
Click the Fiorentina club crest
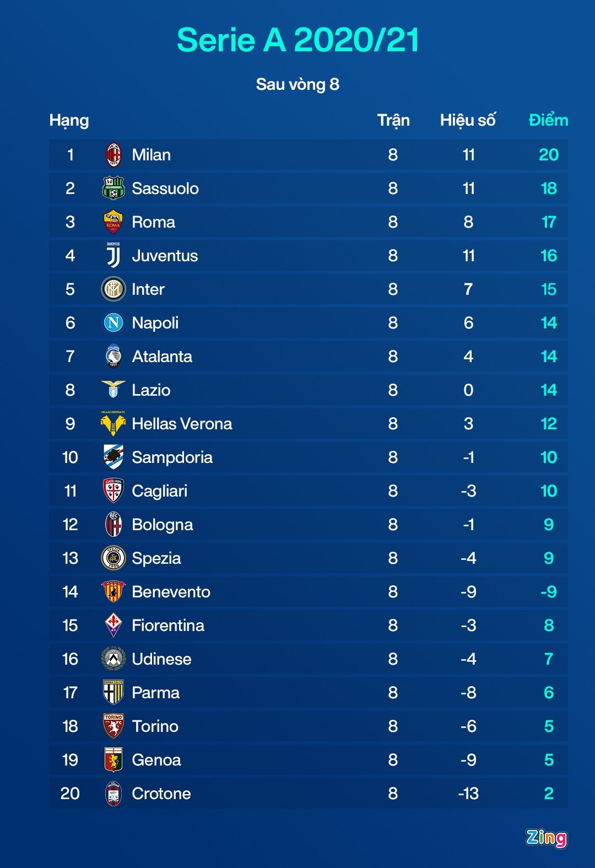tap(113, 626)
